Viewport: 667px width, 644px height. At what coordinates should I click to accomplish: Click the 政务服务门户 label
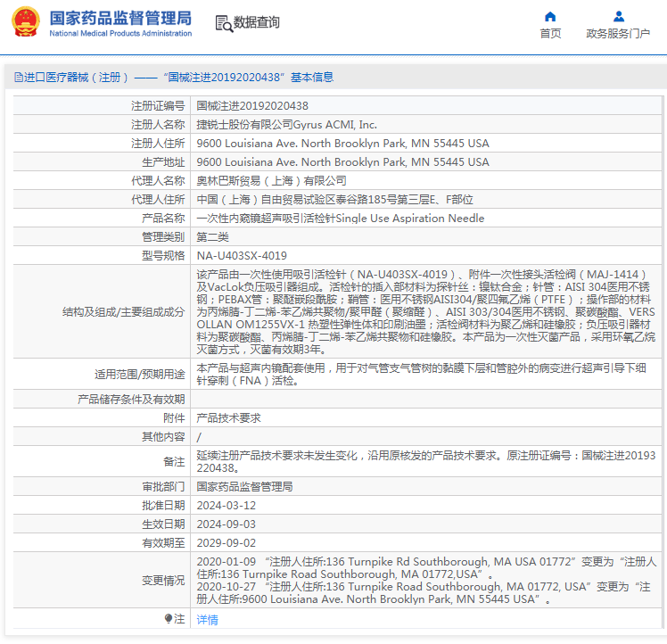(x=618, y=33)
